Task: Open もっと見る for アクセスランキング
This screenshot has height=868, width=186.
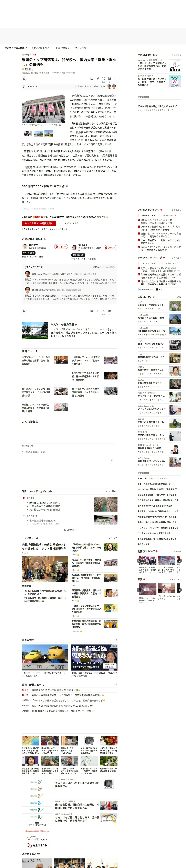Action: coord(176,210)
